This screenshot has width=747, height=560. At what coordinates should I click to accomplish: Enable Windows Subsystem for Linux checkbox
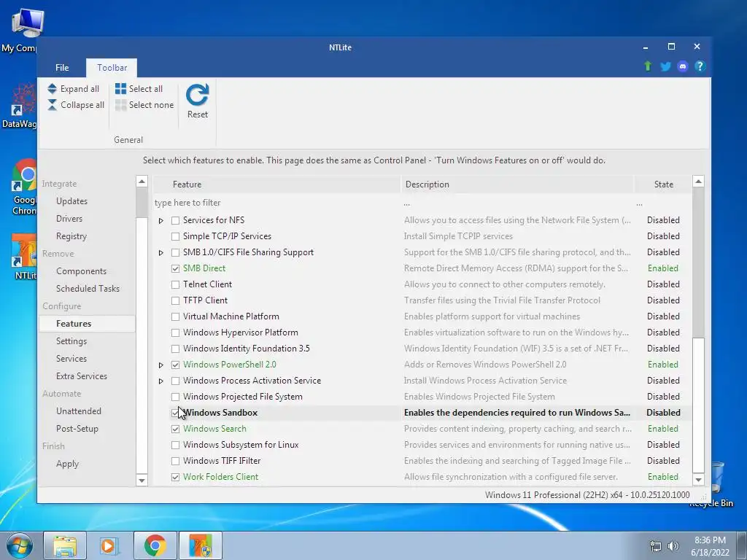click(x=175, y=446)
